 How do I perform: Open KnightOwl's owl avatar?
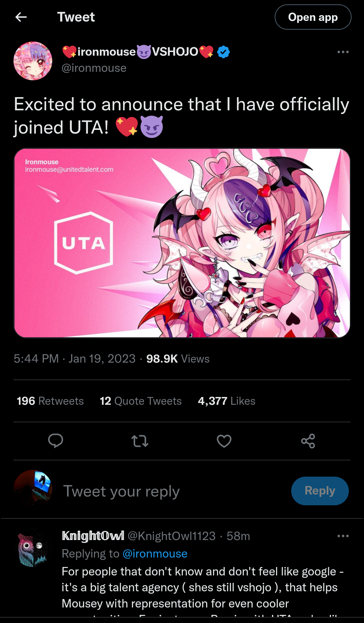coord(33,549)
